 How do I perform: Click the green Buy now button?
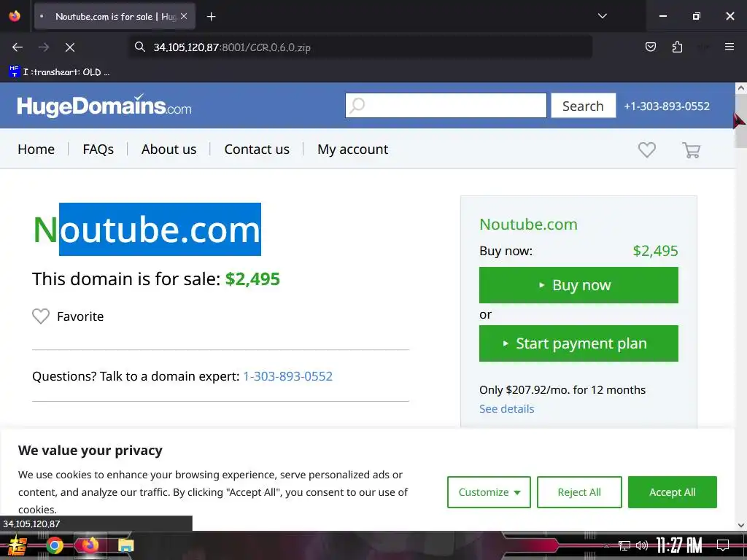[578, 285]
